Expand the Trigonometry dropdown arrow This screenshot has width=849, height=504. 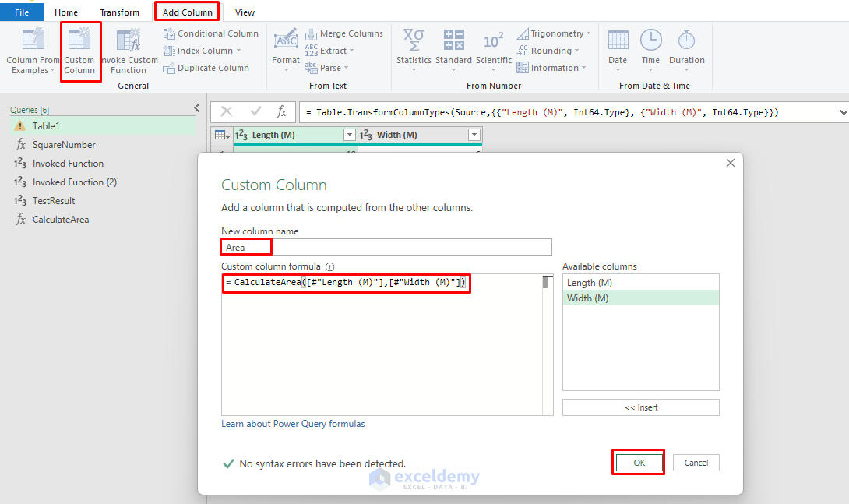pos(589,33)
